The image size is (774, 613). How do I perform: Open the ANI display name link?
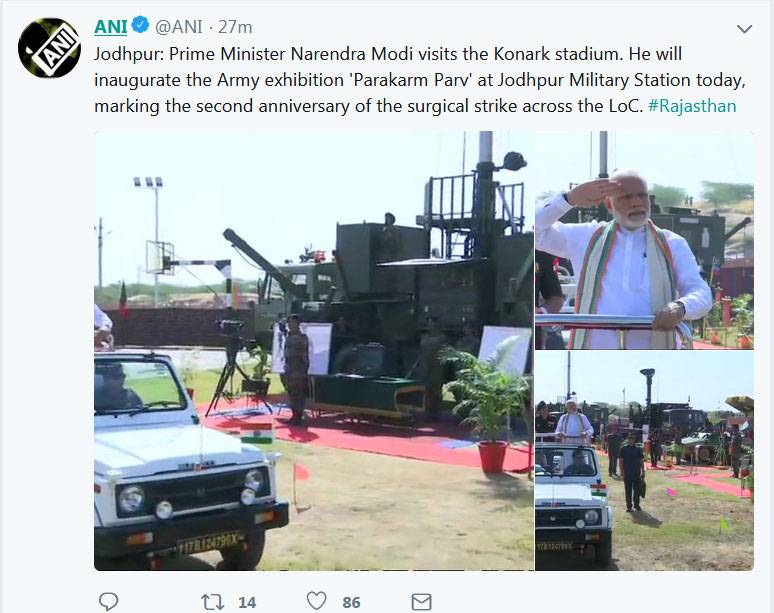tap(110, 27)
